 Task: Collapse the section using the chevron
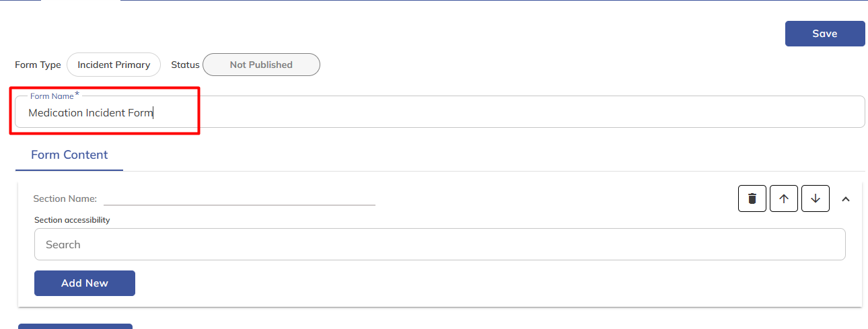[846, 199]
